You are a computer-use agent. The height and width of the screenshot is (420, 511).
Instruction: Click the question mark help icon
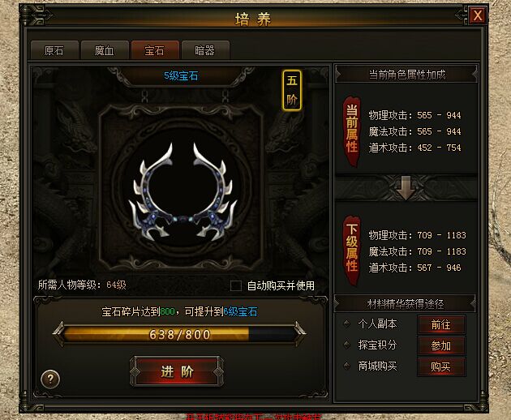point(50,379)
